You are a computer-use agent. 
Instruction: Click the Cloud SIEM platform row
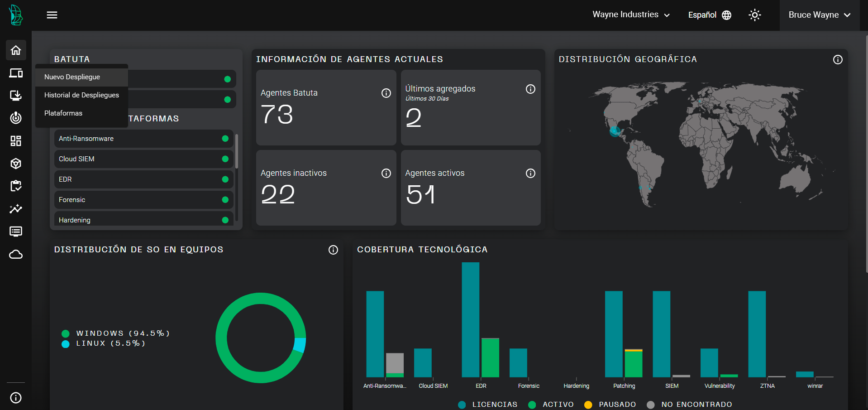[x=143, y=159]
